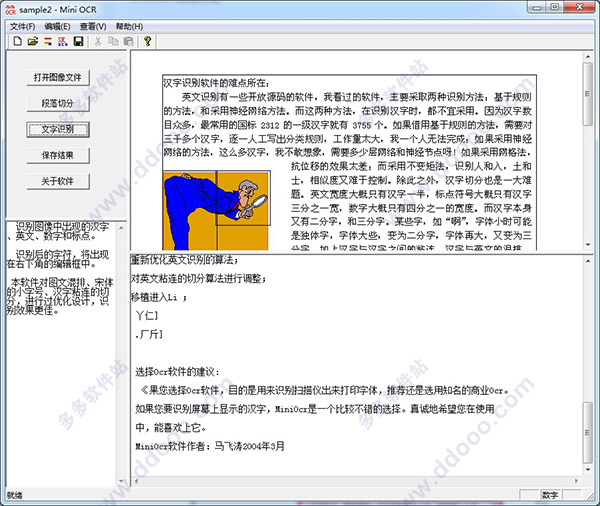
Task: Click the '数字' status bar indicator
Action: (x=550, y=495)
